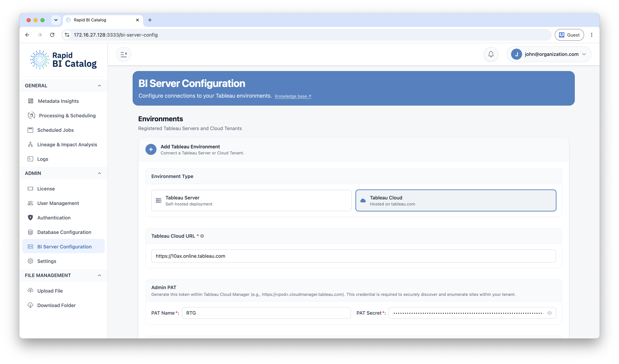
Task: Click the Tableau Cloud URL input field
Action: coord(354,256)
